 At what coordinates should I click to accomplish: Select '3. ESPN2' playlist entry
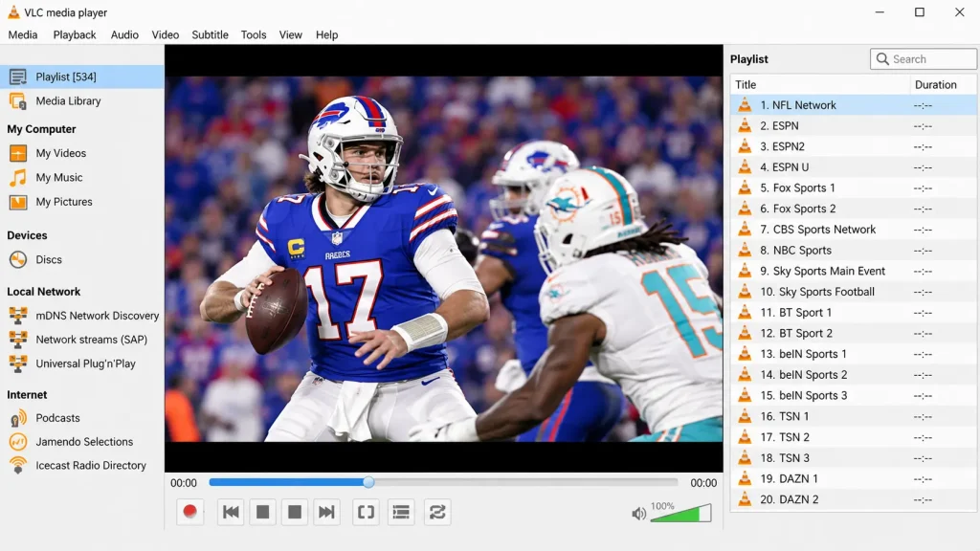pyautogui.click(x=853, y=146)
